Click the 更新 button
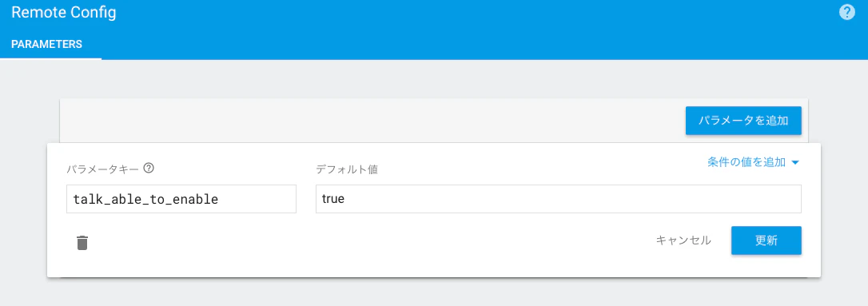868x306 pixels. (766, 240)
